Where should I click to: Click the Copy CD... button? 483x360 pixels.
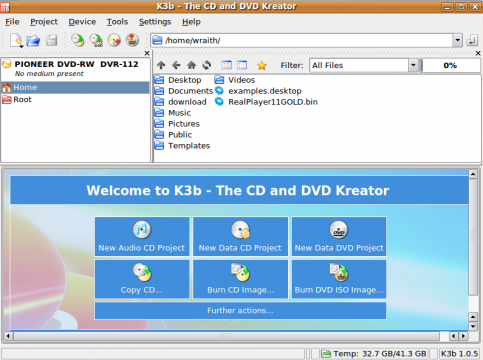pos(142,279)
